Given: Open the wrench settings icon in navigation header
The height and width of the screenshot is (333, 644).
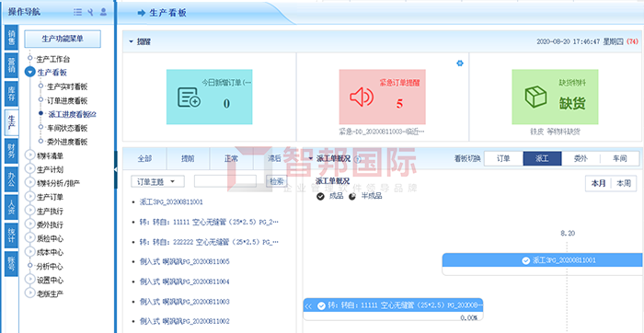Looking at the screenshot, I should 90,12.
